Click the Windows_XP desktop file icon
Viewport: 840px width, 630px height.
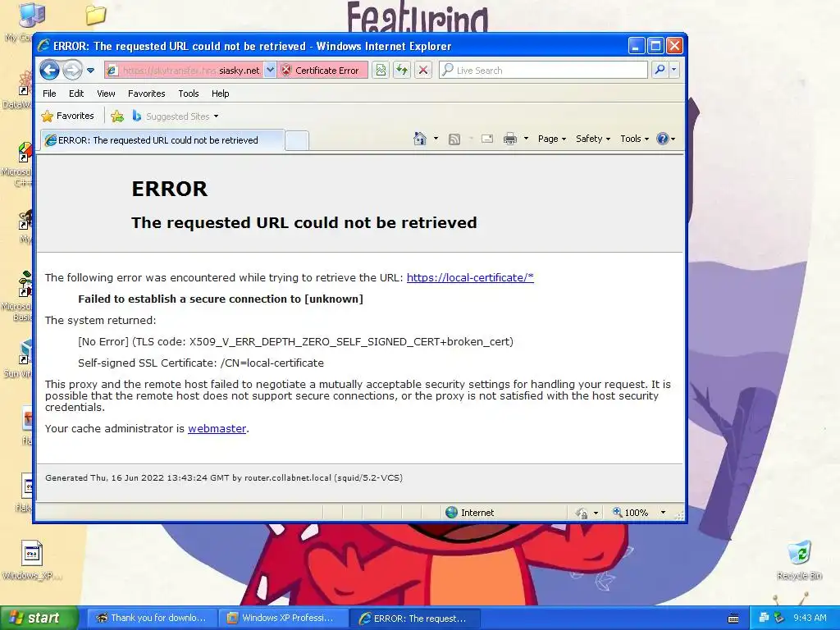32,559
